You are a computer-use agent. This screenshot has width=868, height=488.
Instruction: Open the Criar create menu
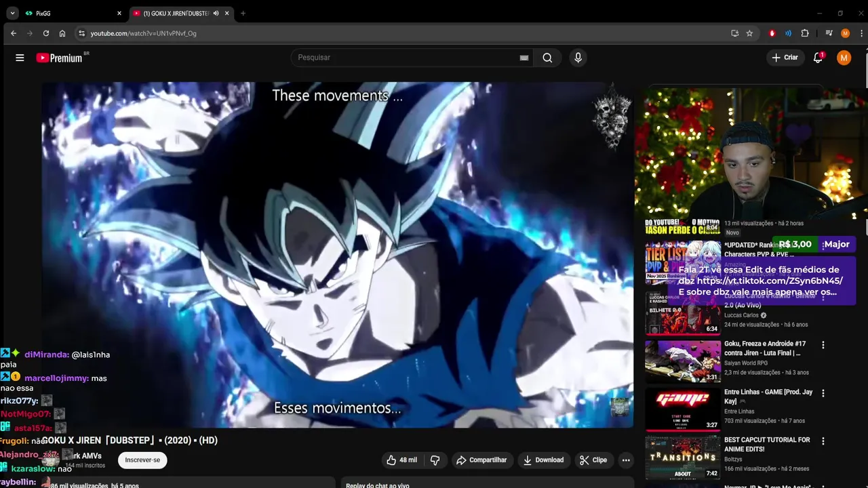pos(785,58)
